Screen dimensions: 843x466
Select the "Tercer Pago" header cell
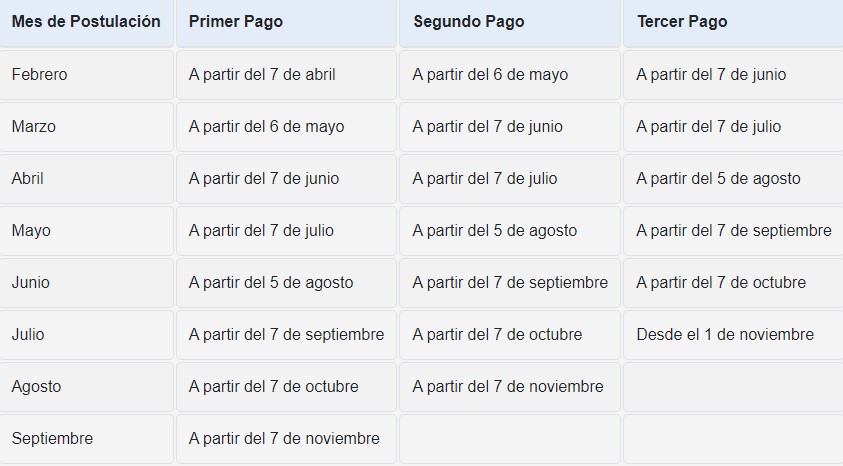[x=682, y=22]
